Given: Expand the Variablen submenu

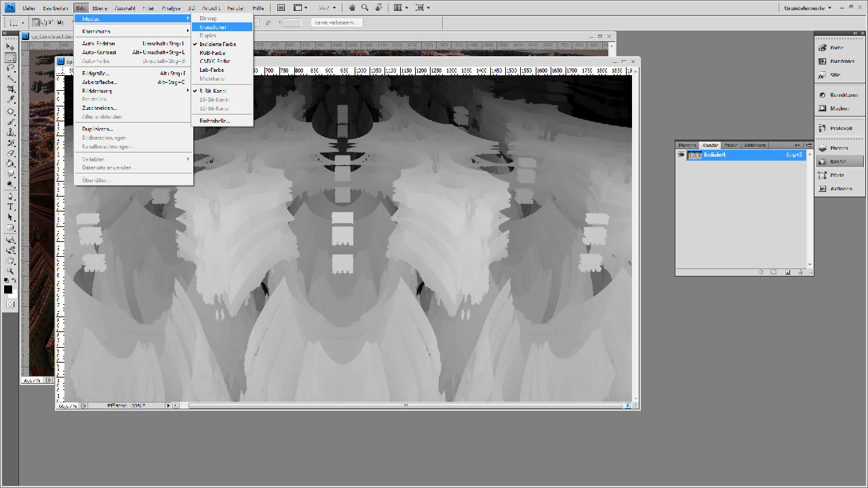Looking at the screenshot, I should [133, 159].
